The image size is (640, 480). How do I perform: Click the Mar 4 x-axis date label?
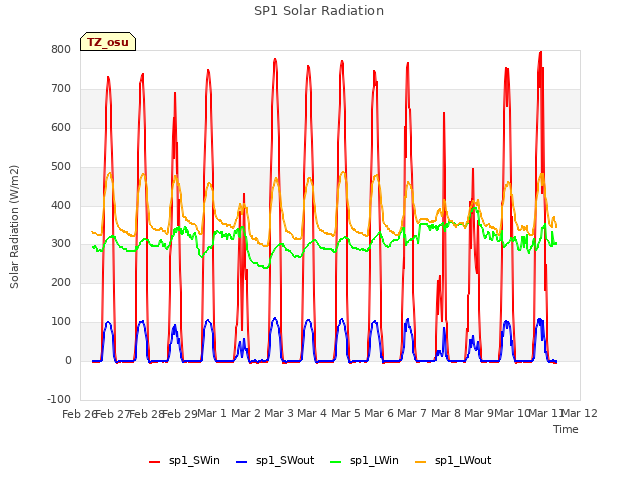312,413
